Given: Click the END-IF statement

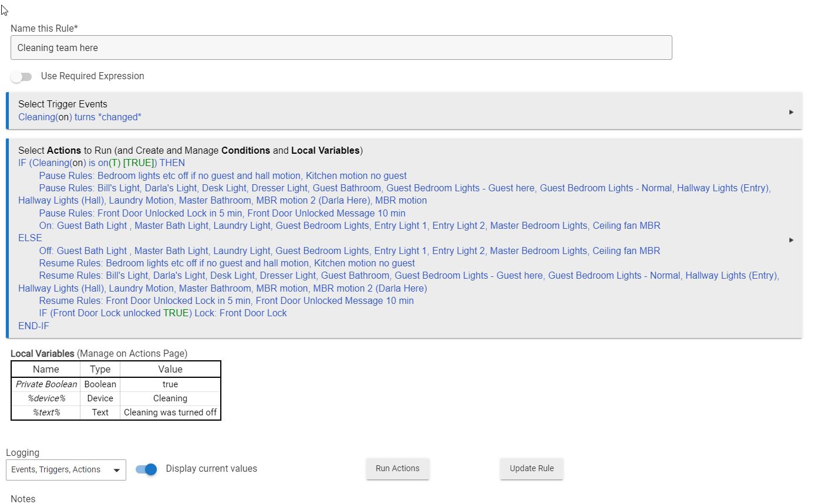Looking at the screenshot, I should click(x=33, y=326).
